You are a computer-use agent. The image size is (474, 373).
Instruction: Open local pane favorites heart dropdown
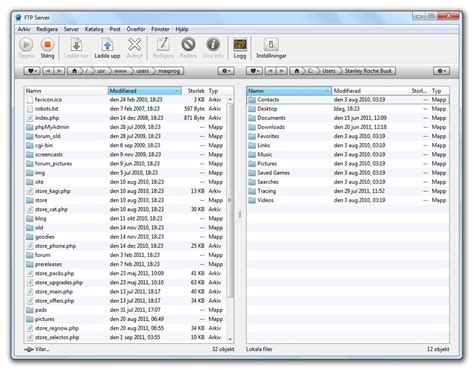(254, 71)
